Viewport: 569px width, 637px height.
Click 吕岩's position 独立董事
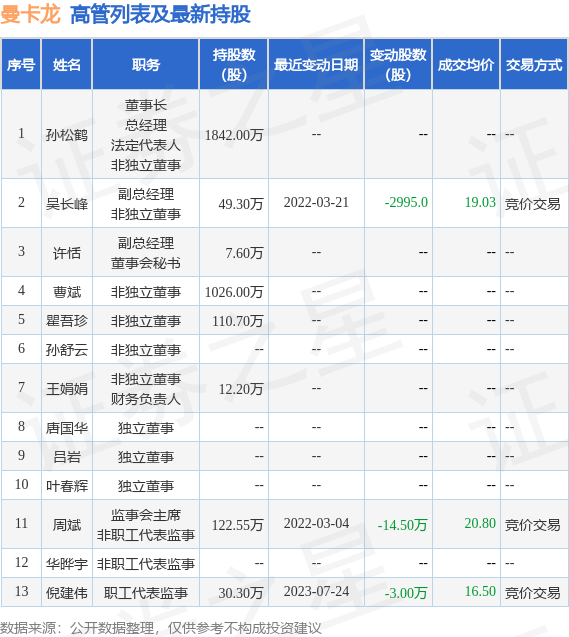tap(146, 457)
